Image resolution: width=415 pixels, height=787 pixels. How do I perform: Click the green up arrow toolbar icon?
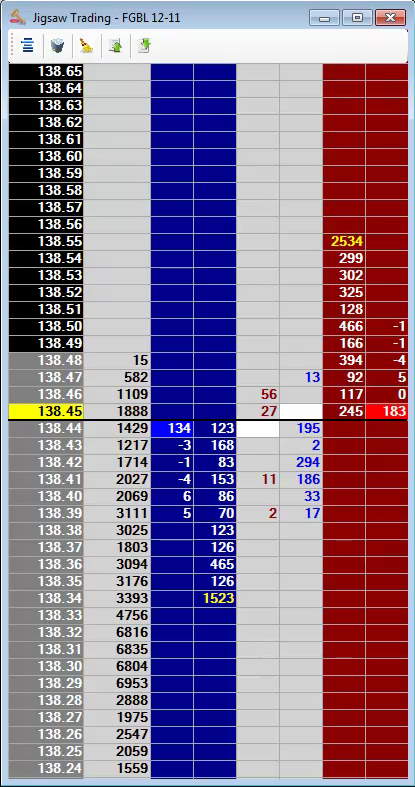pyautogui.click(x=115, y=46)
